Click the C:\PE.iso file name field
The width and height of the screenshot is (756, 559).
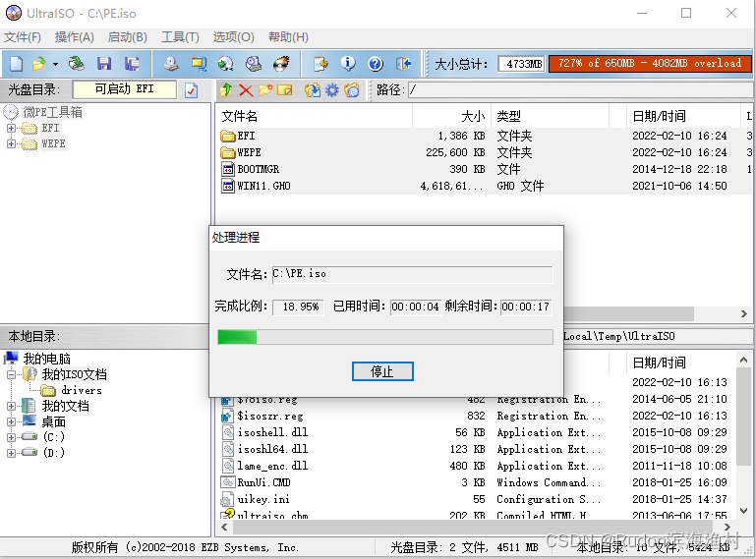(412, 274)
